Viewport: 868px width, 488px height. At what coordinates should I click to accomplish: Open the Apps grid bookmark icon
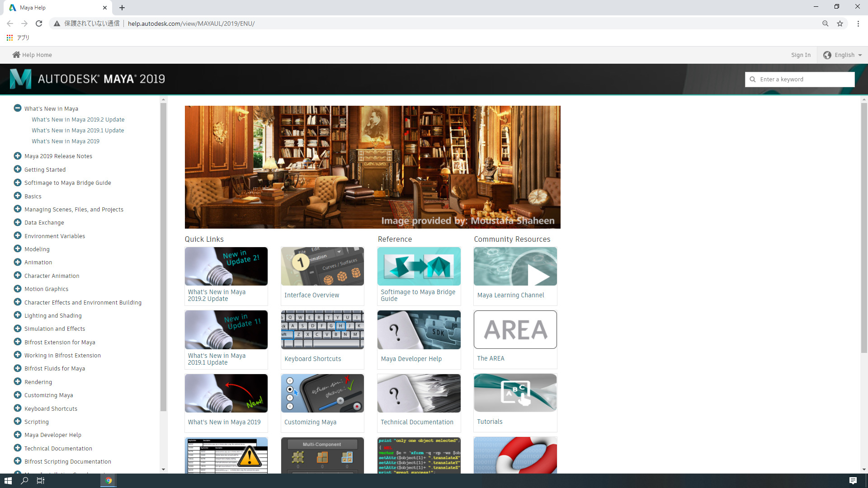[9, 38]
